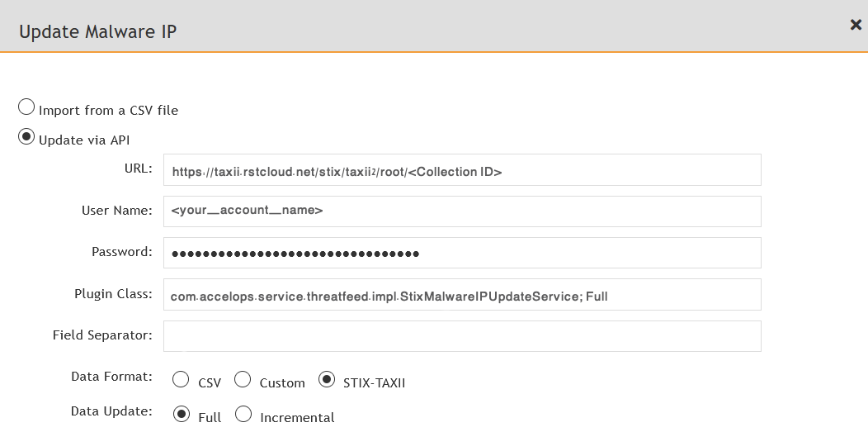The height and width of the screenshot is (432, 868).
Task: Select STIX-TAXII as the data format
Action: tap(327, 380)
